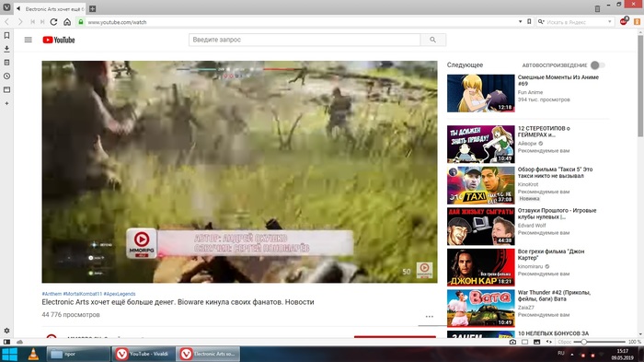Open the ad blocker extension icon

click(x=624, y=21)
